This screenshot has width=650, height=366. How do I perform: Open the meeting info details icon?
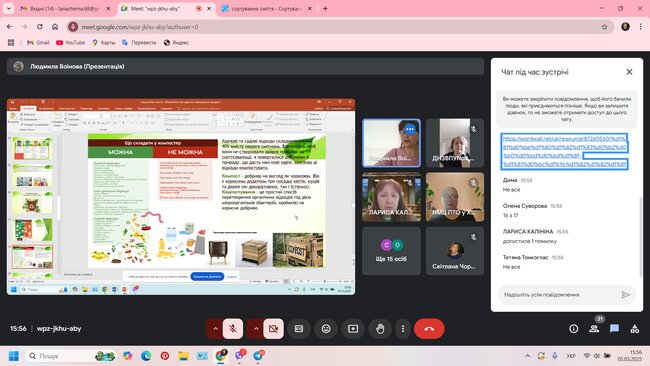(x=574, y=329)
